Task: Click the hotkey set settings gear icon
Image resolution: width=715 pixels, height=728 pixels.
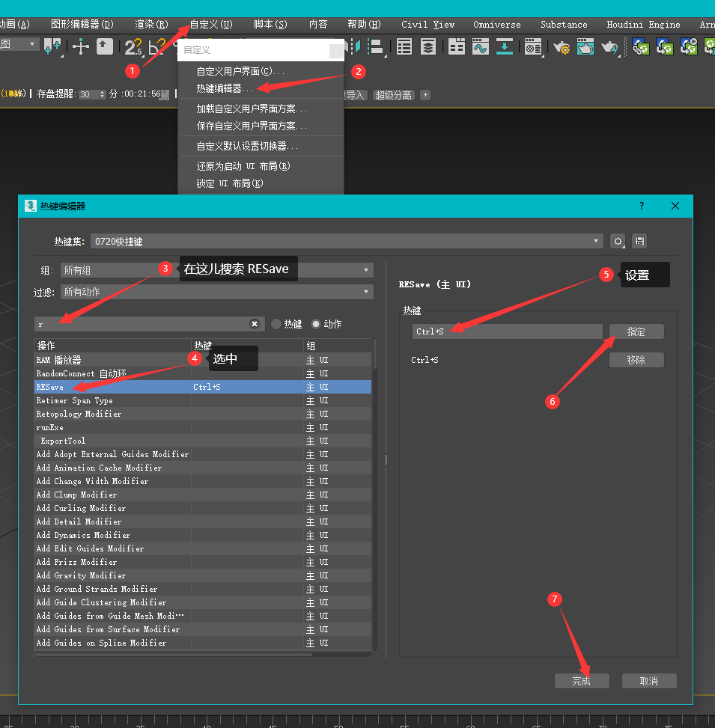Action: [x=618, y=242]
